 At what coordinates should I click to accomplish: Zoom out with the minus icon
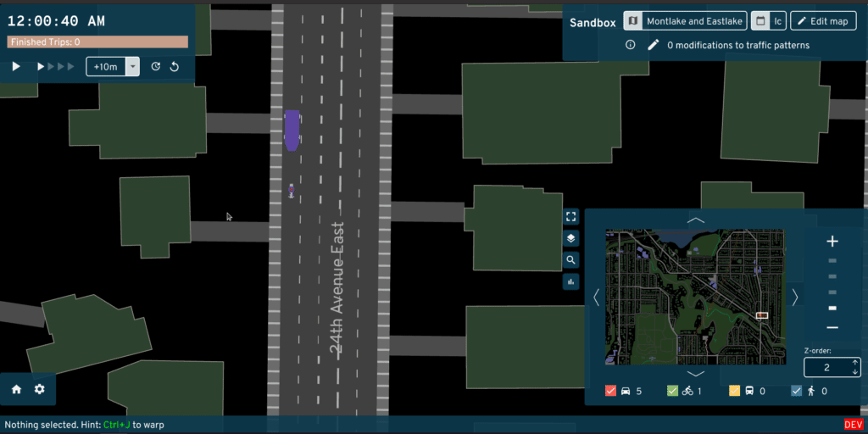(832, 328)
